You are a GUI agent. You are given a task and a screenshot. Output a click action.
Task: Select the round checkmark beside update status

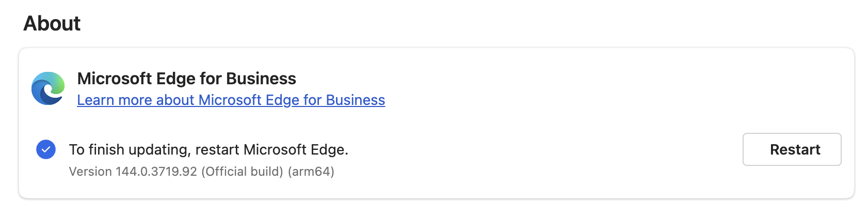click(46, 149)
